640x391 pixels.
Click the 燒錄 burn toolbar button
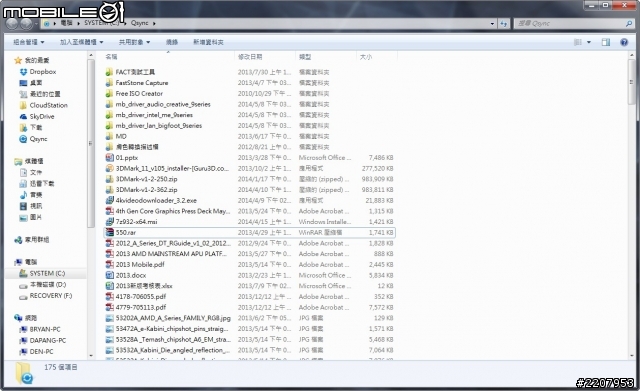[x=172, y=42]
